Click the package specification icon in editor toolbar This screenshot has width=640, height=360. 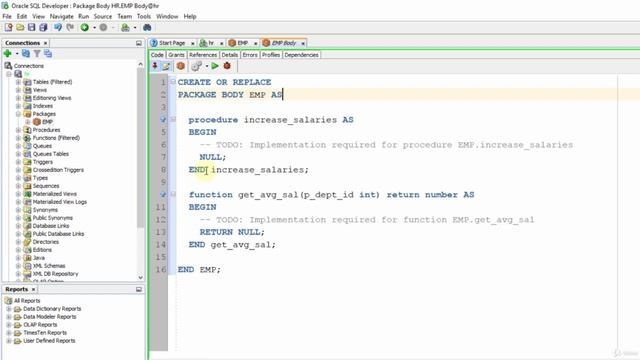pos(180,66)
